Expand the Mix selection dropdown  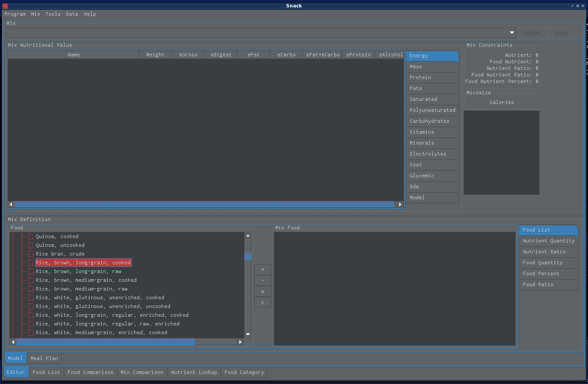click(512, 33)
